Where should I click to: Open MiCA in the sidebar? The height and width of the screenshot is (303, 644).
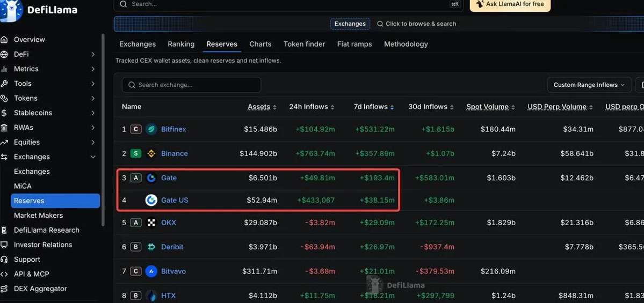tap(23, 186)
